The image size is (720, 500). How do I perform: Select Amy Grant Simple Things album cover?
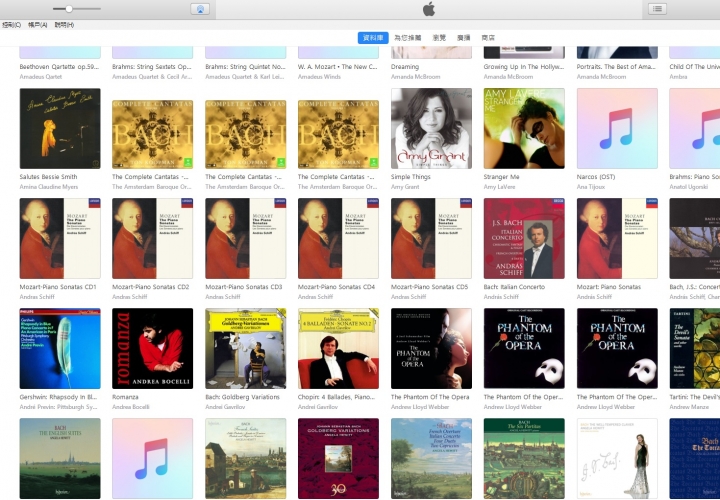(431, 129)
